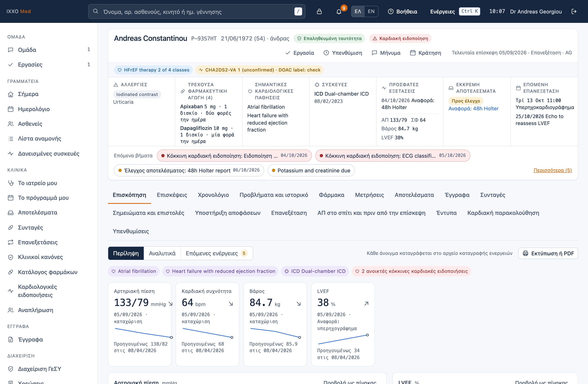The height and width of the screenshot is (384, 588).
Task: Click the Υπενθύμιση action button
Action: click(x=343, y=53)
